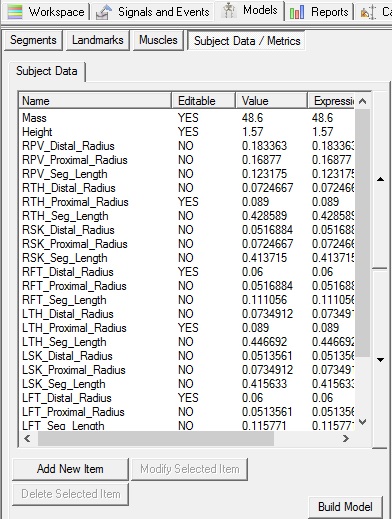The height and width of the screenshot is (519, 392).
Task: Sort by the Editable column header
Action: 204,101
